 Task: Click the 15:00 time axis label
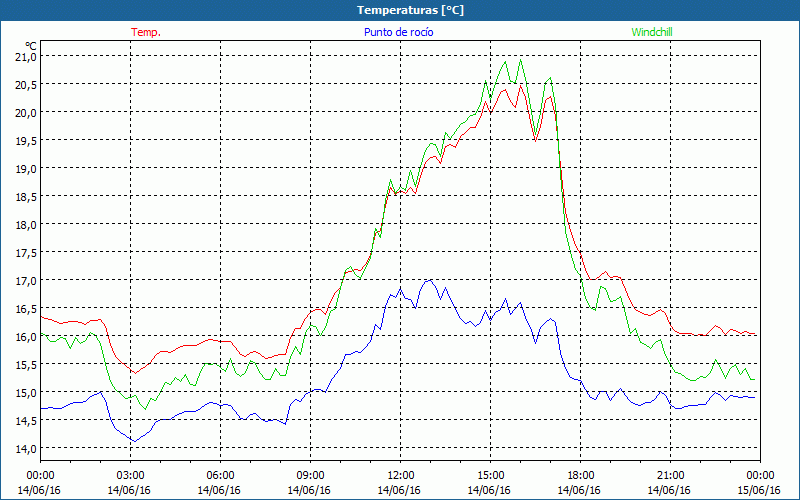coord(491,475)
